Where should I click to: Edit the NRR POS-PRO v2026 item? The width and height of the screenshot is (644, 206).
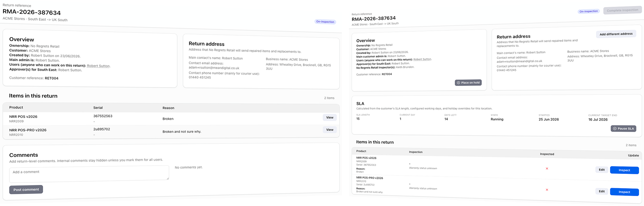point(602,191)
